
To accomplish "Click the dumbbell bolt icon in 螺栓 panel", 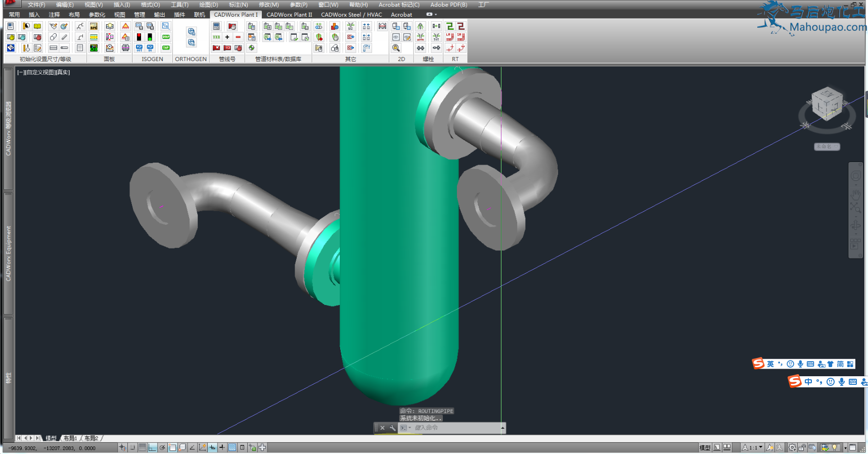I will coord(421,48).
